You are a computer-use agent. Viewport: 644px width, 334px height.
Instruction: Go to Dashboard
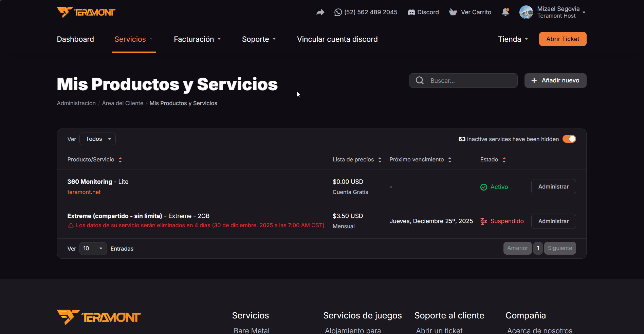tap(75, 39)
